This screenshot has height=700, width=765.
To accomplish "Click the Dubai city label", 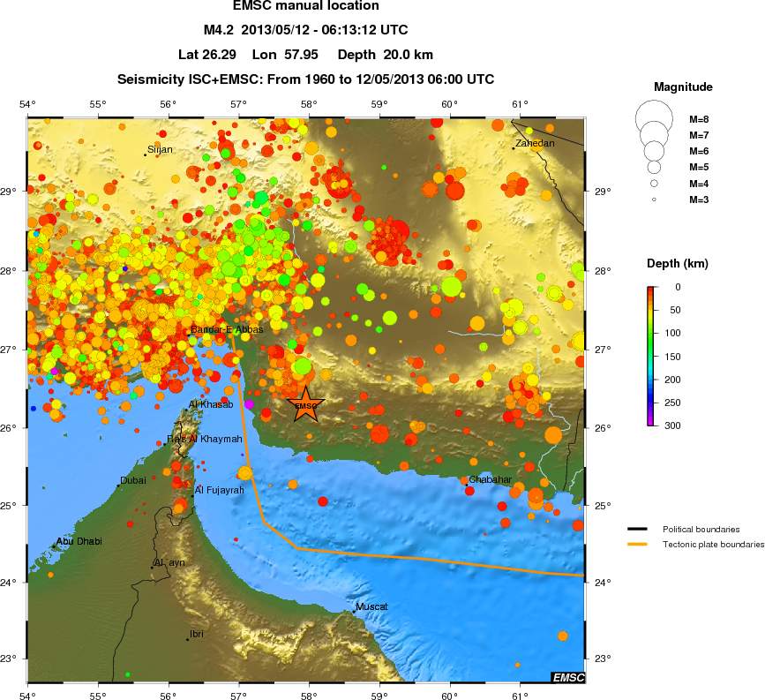I will pyautogui.click(x=133, y=480).
